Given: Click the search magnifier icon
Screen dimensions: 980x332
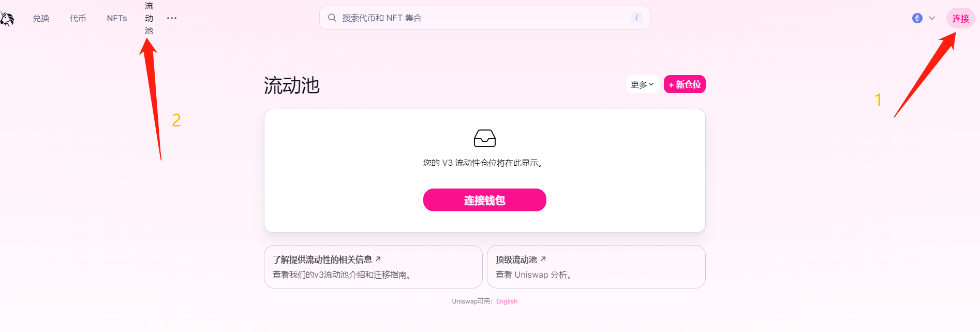Looking at the screenshot, I should coord(332,18).
